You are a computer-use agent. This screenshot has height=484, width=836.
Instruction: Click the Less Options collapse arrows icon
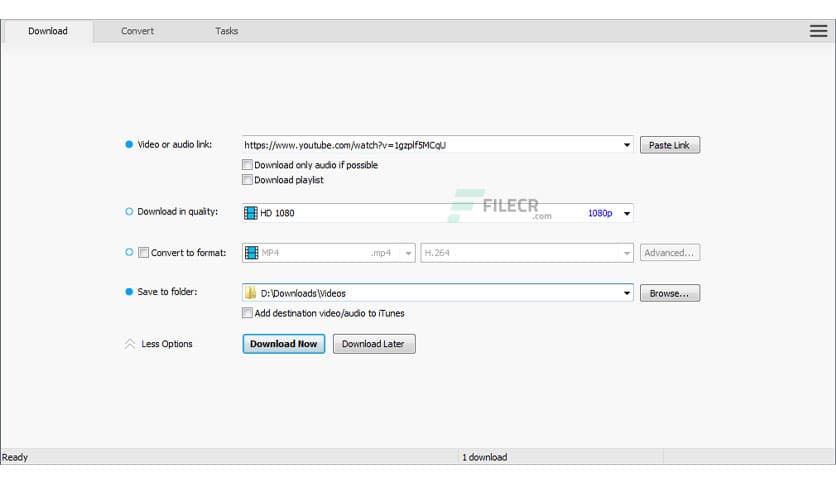pos(130,344)
